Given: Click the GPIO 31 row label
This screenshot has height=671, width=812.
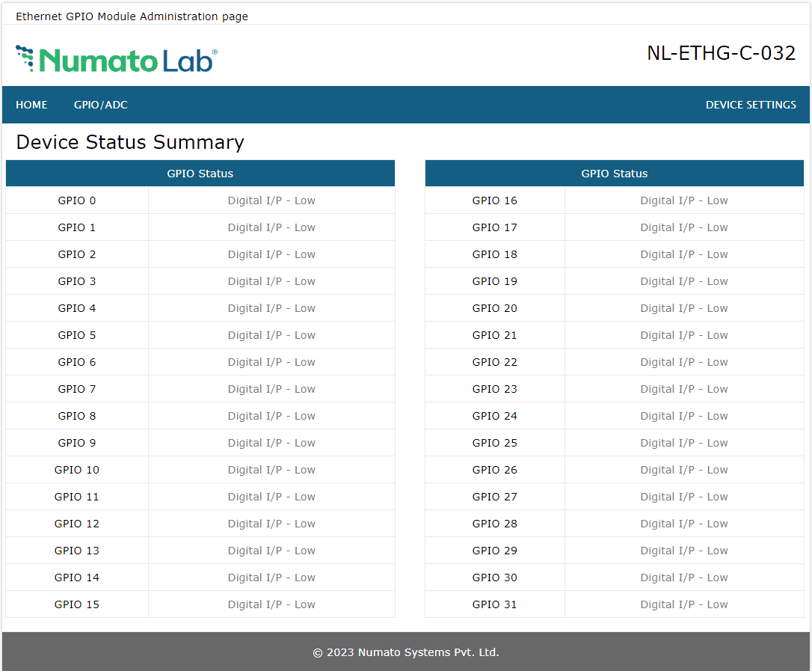Looking at the screenshot, I should pyautogui.click(x=494, y=604).
